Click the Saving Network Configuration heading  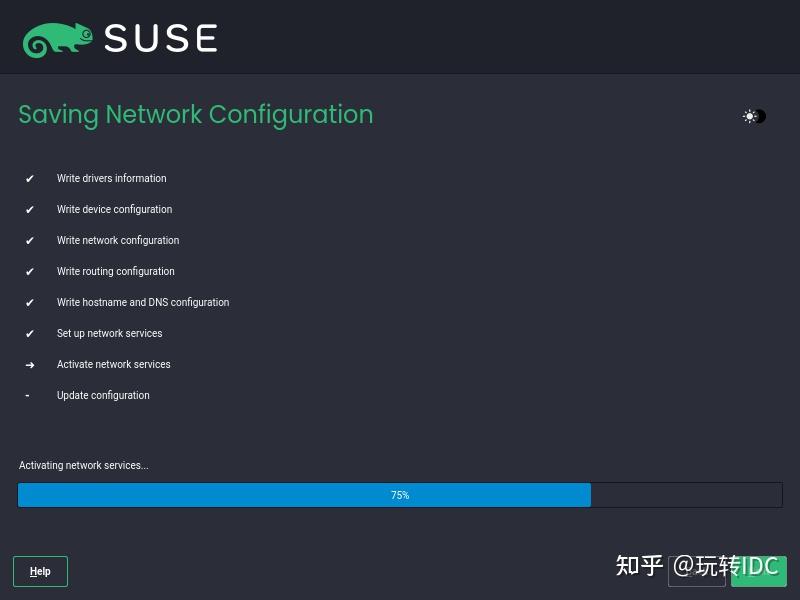(195, 115)
